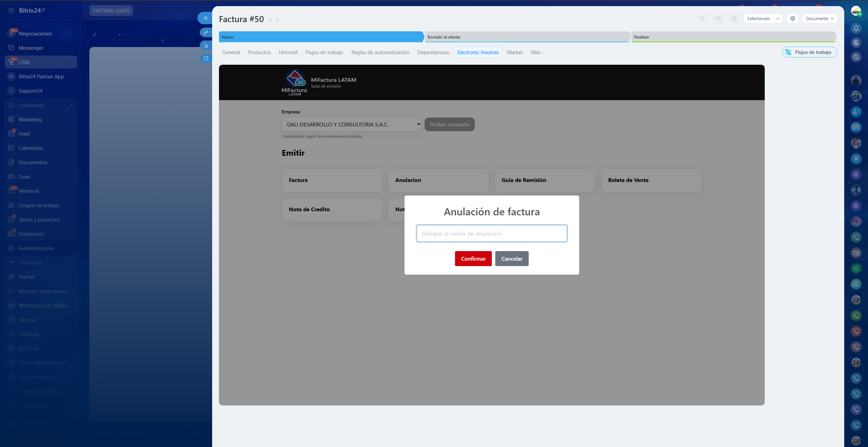Viewport: 868px width, 447px height.
Task: Switch to the Productos tab
Action: pyautogui.click(x=259, y=52)
